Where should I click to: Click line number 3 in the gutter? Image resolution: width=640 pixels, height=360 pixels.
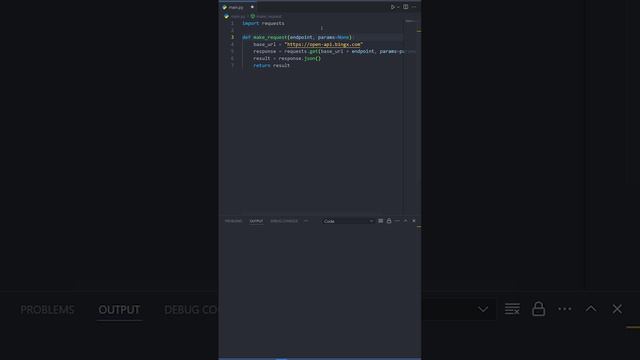click(x=233, y=37)
